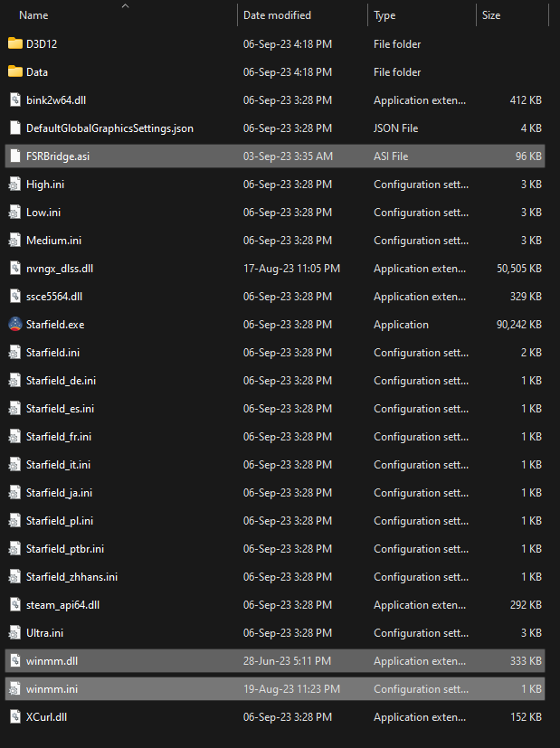560x748 pixels.
Task: Select the D3D12 folder name
Action: [x=42, y=44]
